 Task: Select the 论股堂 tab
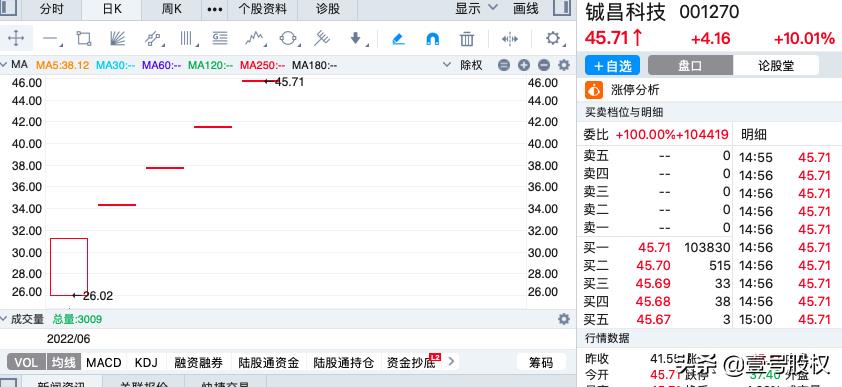tap(776, 65)
